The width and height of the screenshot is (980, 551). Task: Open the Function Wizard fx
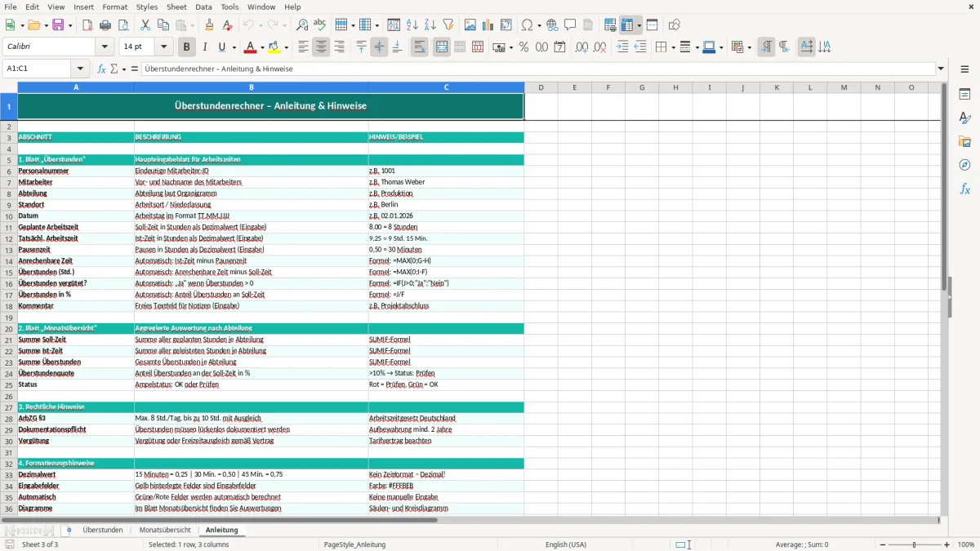click(x=102, y=69)
